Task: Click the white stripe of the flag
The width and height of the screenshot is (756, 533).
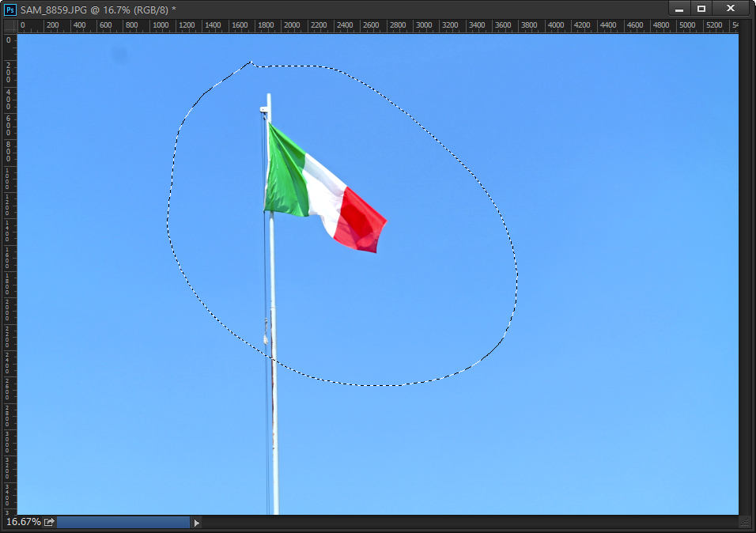Action: (x=323, y=192)
